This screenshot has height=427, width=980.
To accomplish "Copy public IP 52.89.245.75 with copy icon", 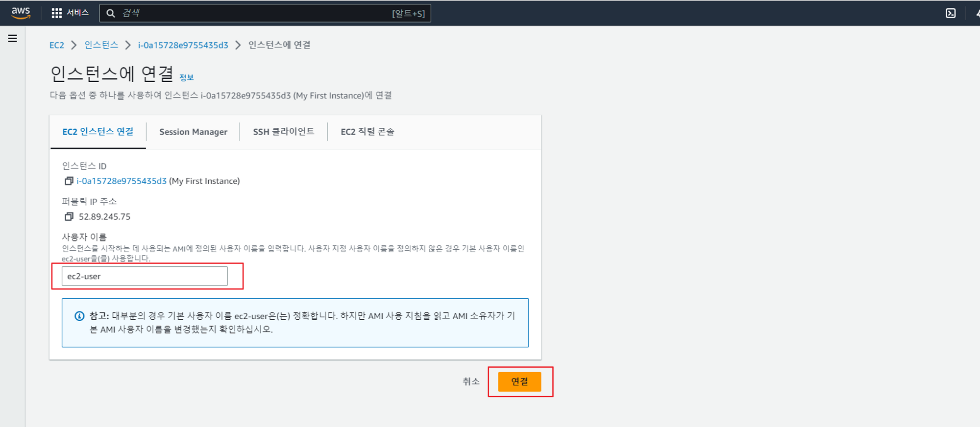I will point(69,216).
